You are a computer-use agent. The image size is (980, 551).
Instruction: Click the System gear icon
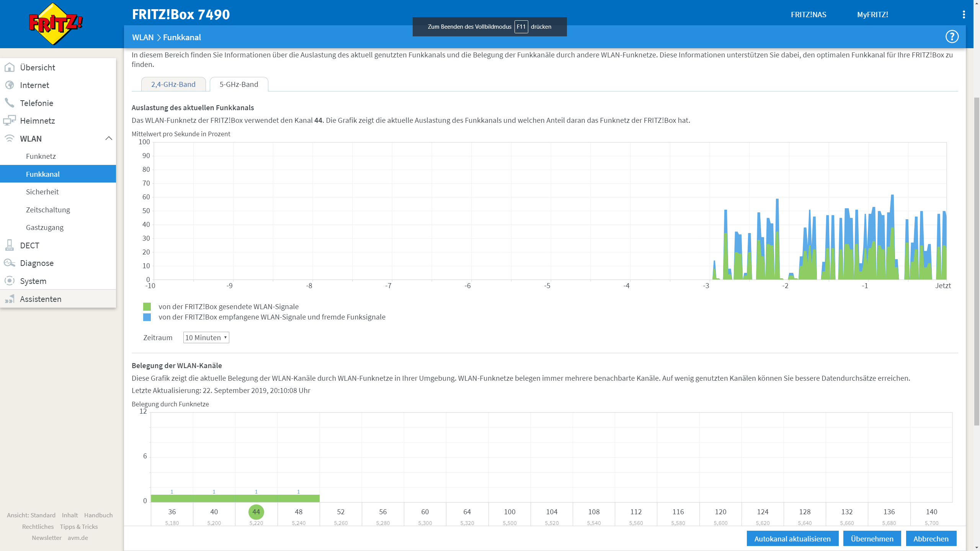tap(10, 281)
